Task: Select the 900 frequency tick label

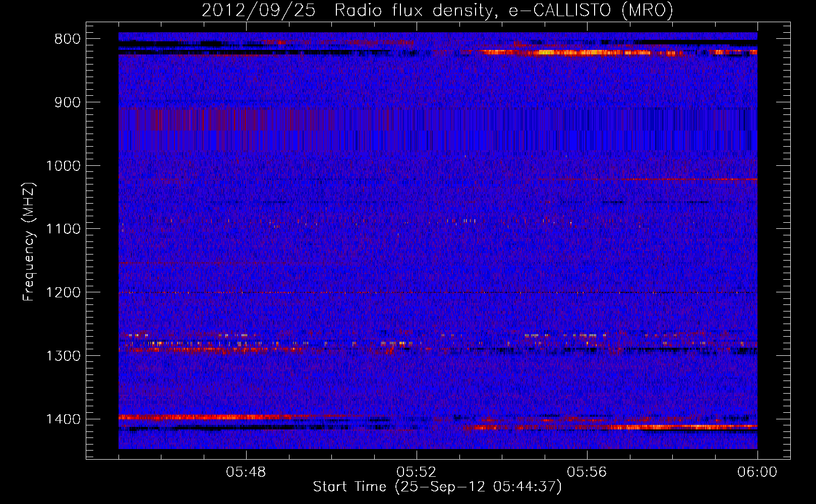Action: click(x=68, y=102)
